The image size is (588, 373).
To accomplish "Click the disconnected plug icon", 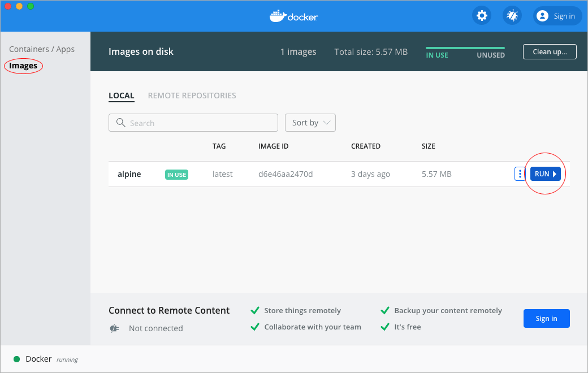I will point(114,328).
